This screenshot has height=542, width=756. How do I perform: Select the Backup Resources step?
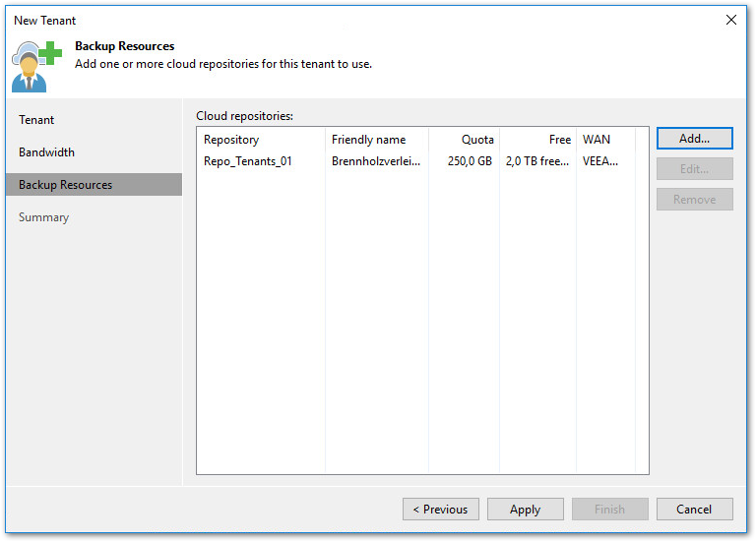[65, 185]
